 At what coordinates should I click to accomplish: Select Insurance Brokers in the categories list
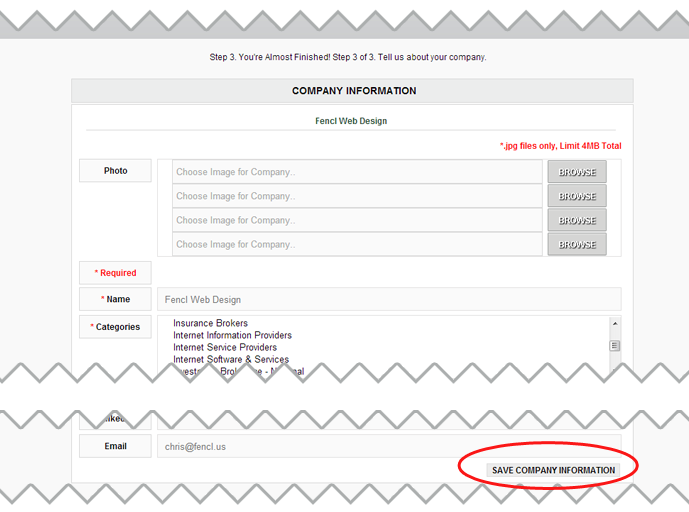[x=210, y=323]
